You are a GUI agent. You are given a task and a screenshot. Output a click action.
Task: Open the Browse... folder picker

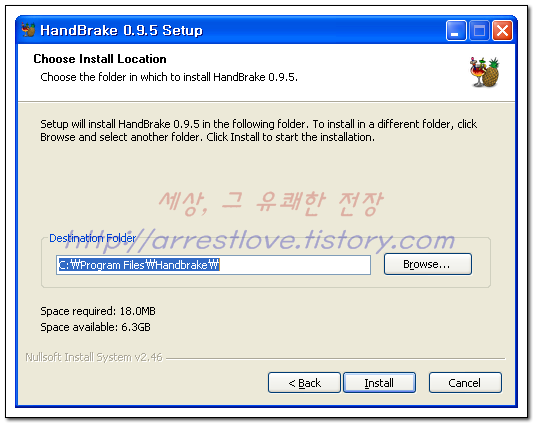pyautogui.click(x=428, y=264)
